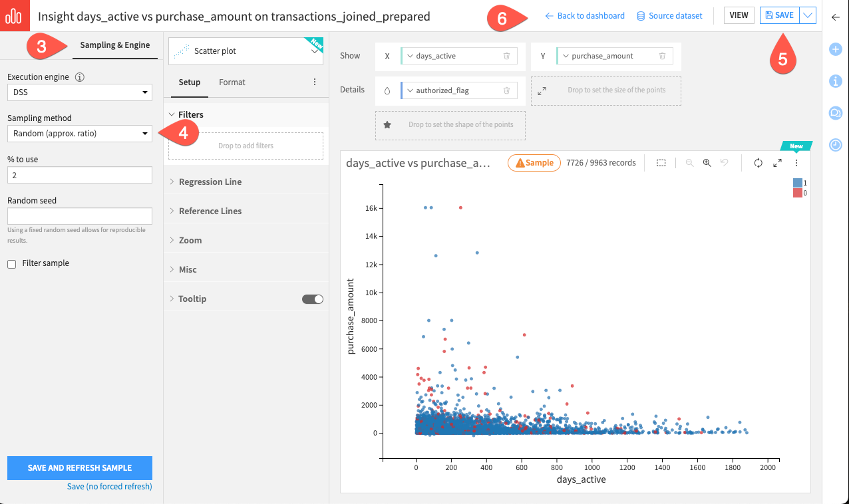Click the Random seed input field

pos(80,216)
